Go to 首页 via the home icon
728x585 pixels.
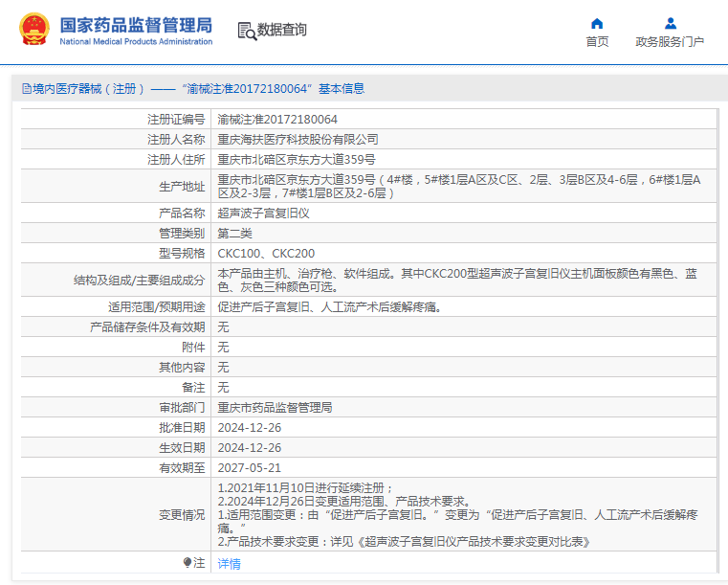[597, 23]
